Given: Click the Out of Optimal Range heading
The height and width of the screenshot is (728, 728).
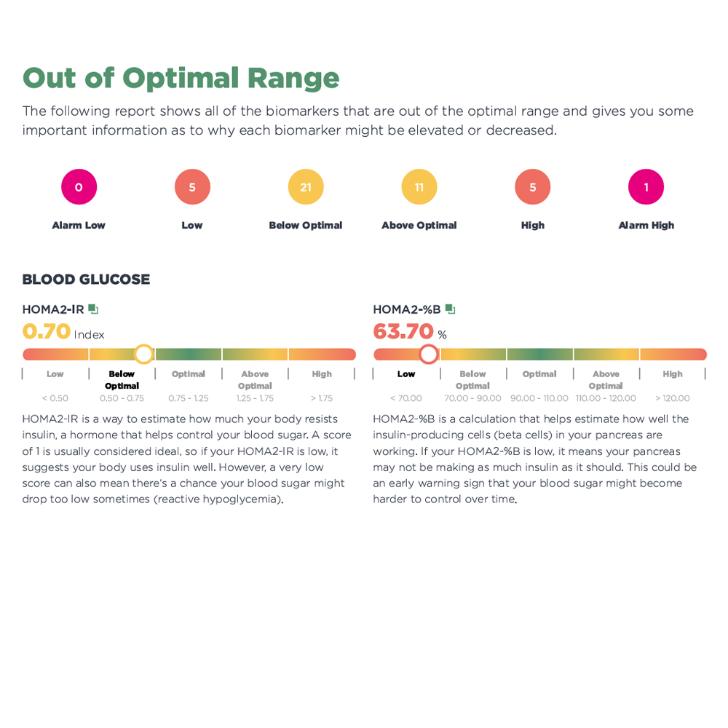Looking at the screenshot, I should pyautogui.click(x=181, y=78).
